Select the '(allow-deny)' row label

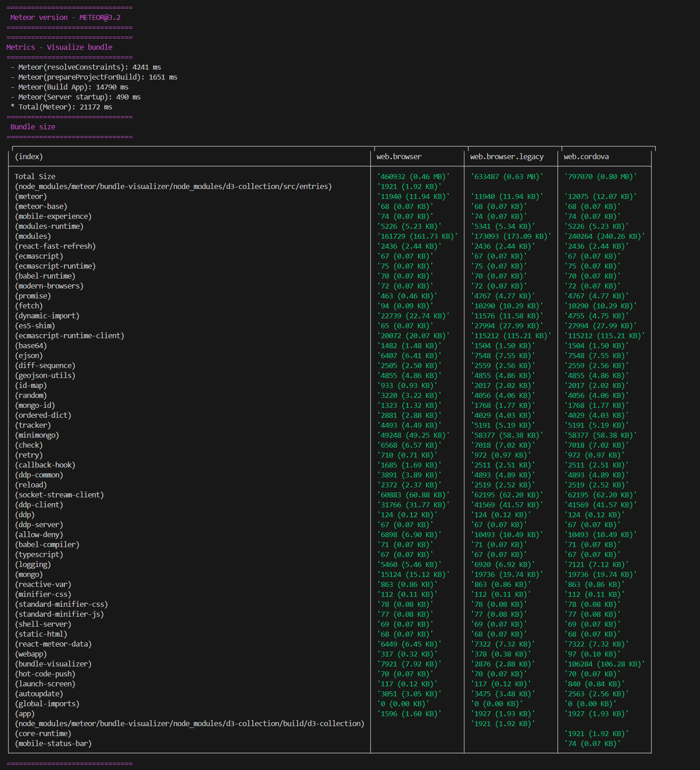tap(39, 534)
